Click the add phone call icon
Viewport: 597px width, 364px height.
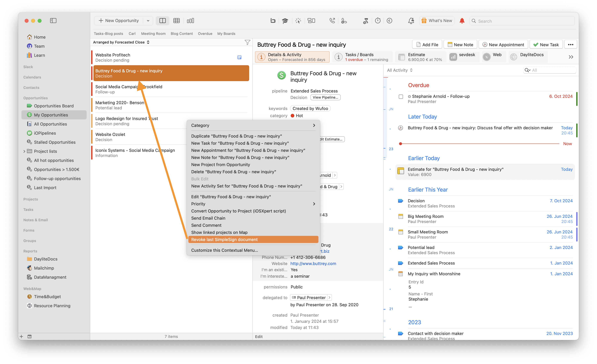(344, 21)
